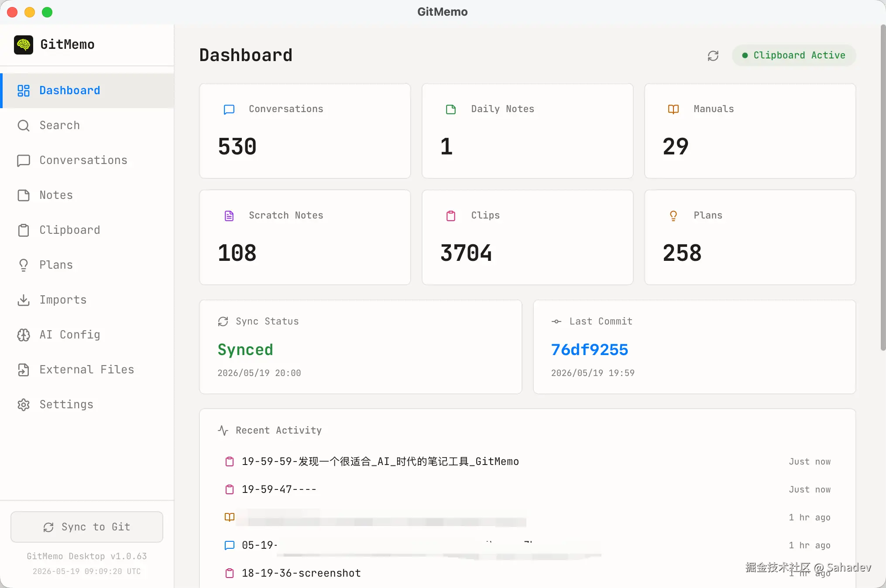Go to Search in the sidebar
886x588 pixels.
pos(88,126)
